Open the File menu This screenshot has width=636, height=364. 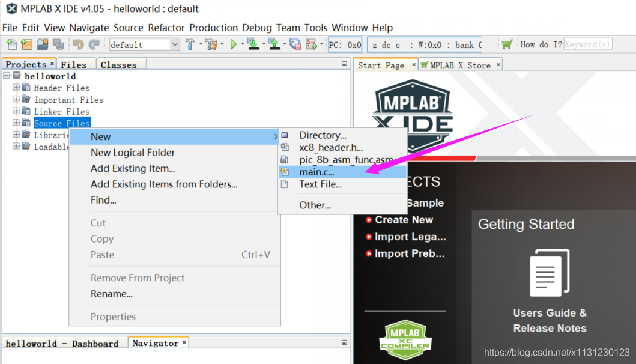pyautogui.click(x=10, y=28)
